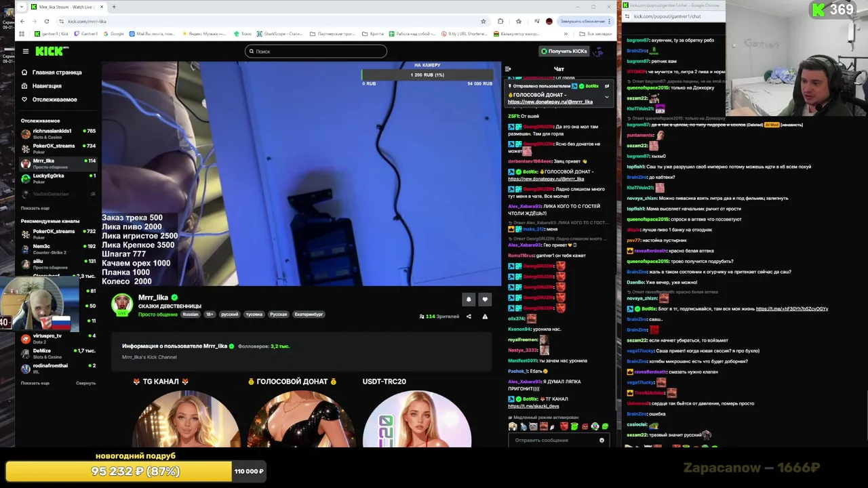The width and height of the screenshot is (868, 488).
Task: Open a new Chrome tab
Action: (x=114, y=7)
